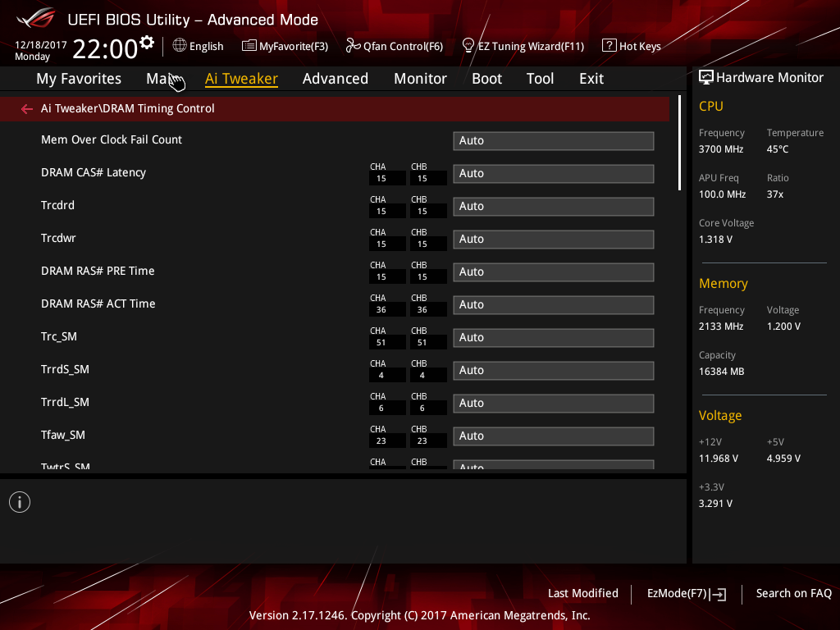Click the Memory Frequency 2133 MHz value

pyautogui.click(x=721, y=326)
